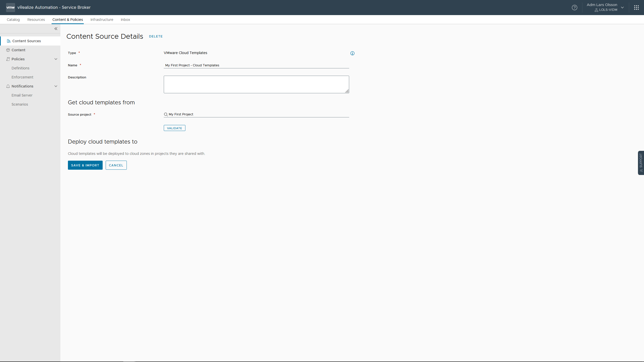Click the vertical SUPPORT tab label
644x362 pixels.
(x=641, y=160)
